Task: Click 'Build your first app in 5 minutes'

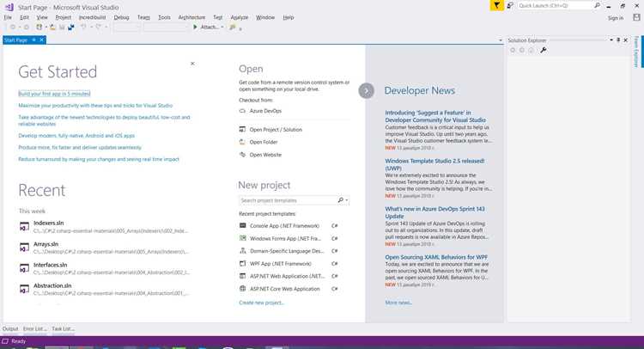Action: [x=54, y=94]
